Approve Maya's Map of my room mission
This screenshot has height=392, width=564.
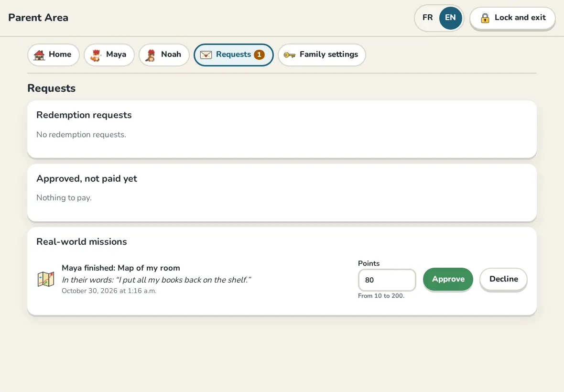pos(448,279)
